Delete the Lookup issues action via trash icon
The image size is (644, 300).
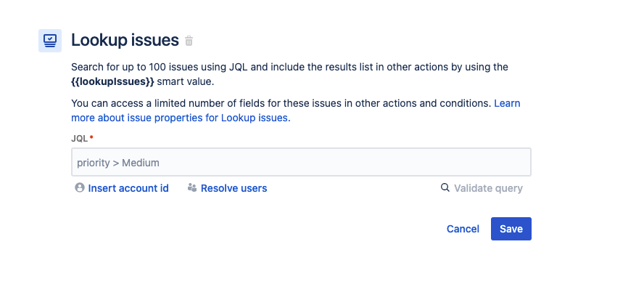[189, 41]
